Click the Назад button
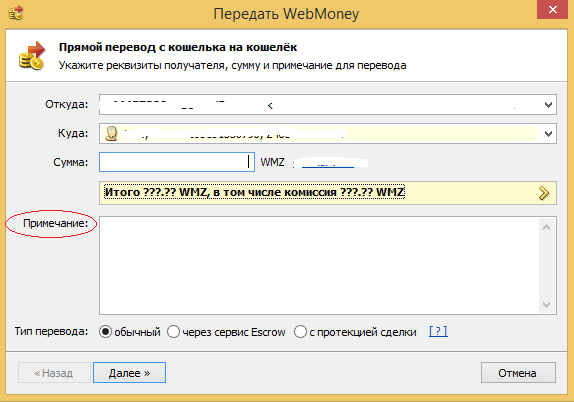The image size is (574, 402). 54,373
